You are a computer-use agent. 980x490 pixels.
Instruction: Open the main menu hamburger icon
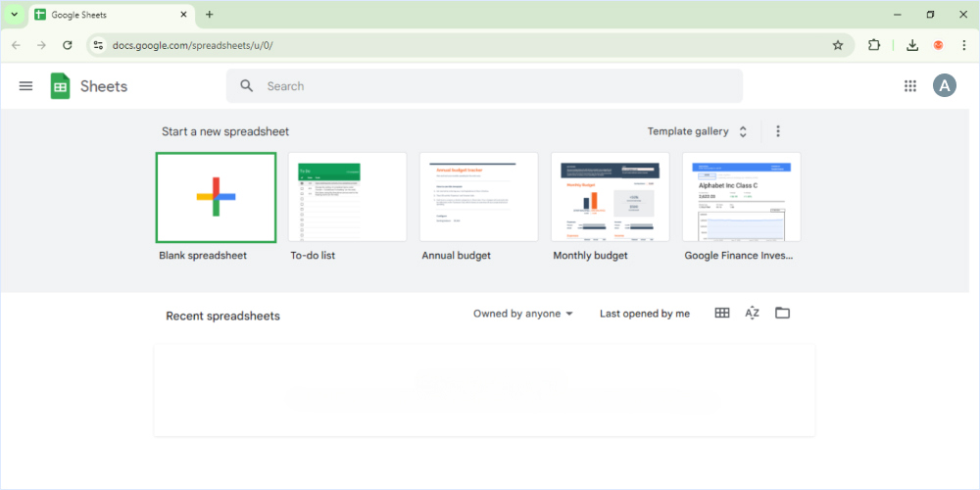click(26, 86)
